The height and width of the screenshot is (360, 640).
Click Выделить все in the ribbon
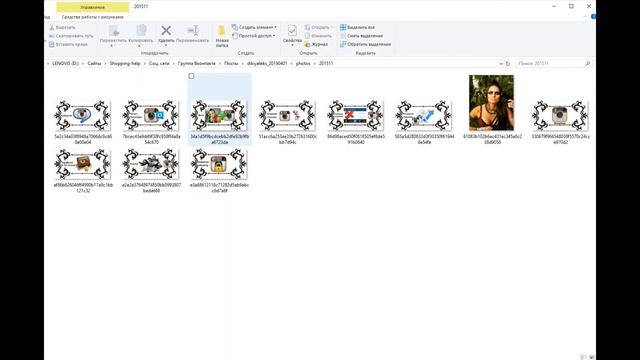click(x=357, y=27)
